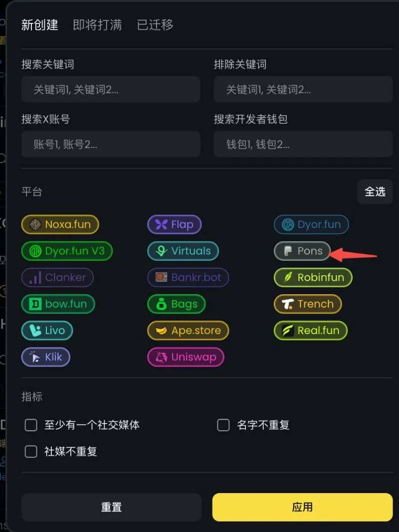
Task: Reset filters using the 重置 button
Action: (111, 507)
